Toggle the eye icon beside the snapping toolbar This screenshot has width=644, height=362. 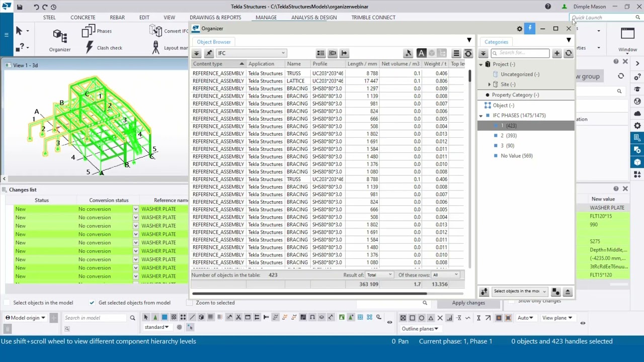coord(389,322)
